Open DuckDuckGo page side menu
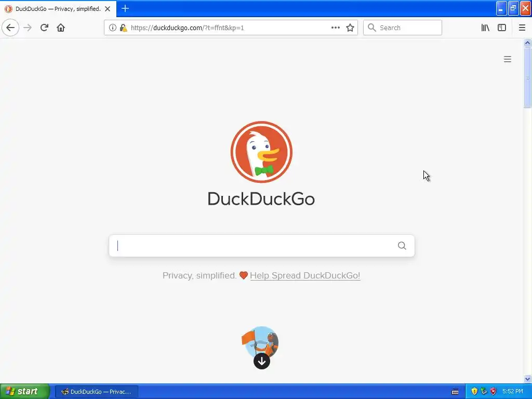Viewport: 532px width, 399px height. [507, 59]
